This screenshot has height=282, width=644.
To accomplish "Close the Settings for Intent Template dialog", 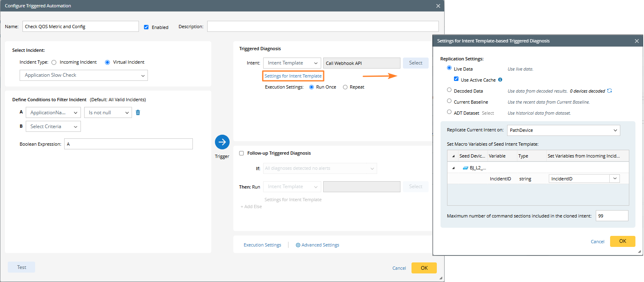I will pos(637,41).
